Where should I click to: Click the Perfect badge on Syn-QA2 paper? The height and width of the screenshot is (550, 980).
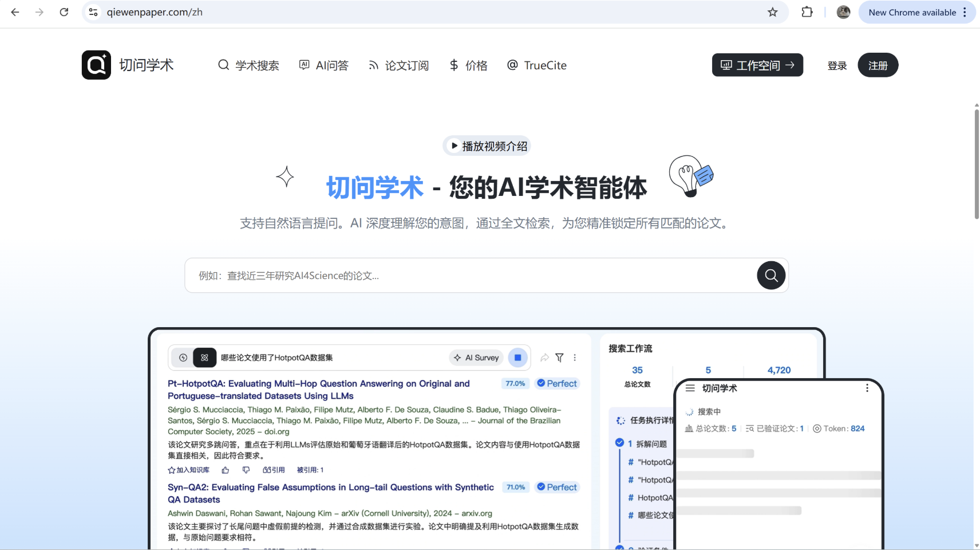[x=557, y=487]
